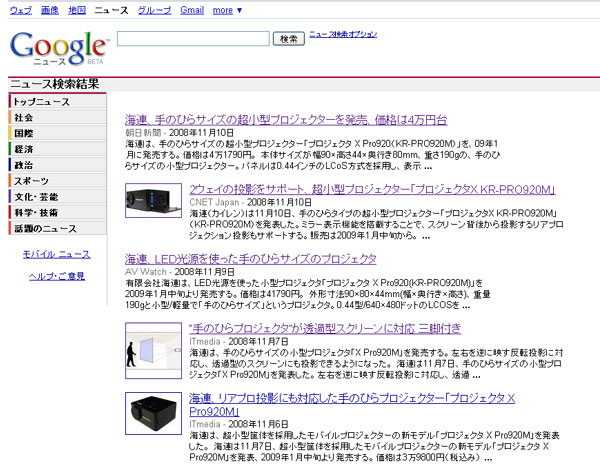
Task: Click the Google News logo
Action: click(x=58, y=48)
